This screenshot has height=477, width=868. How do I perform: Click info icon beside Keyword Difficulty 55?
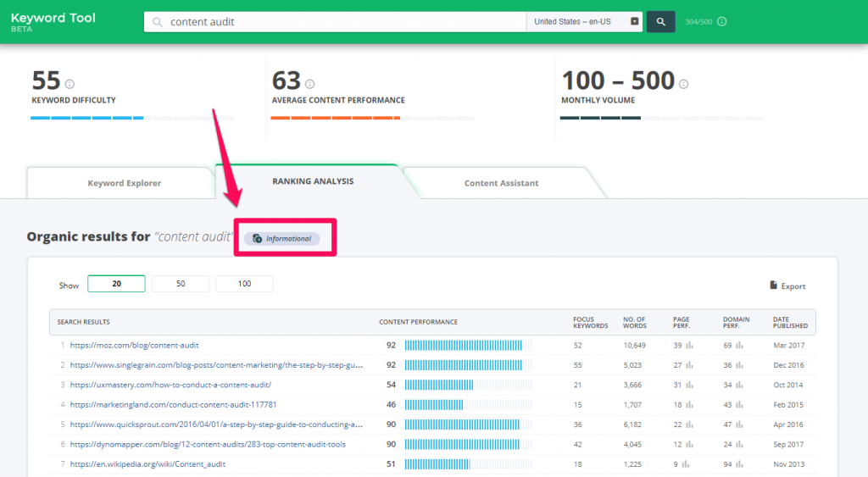70,84
